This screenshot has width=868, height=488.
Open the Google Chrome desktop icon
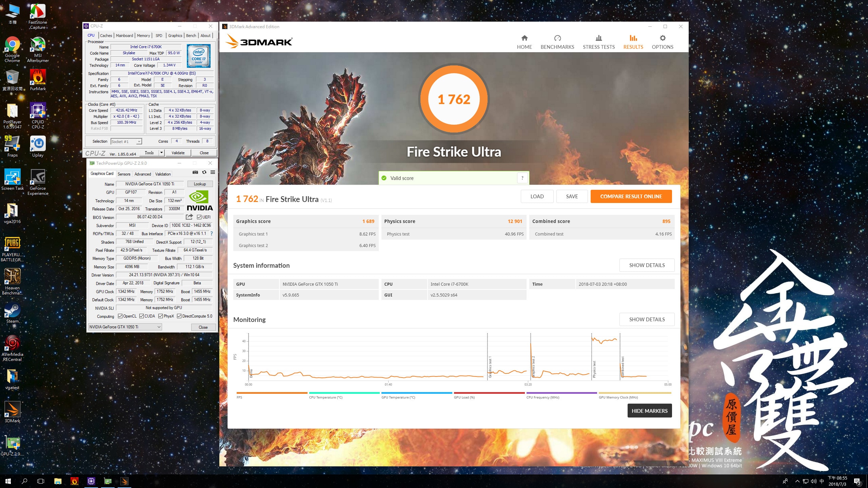click(12, 49)
